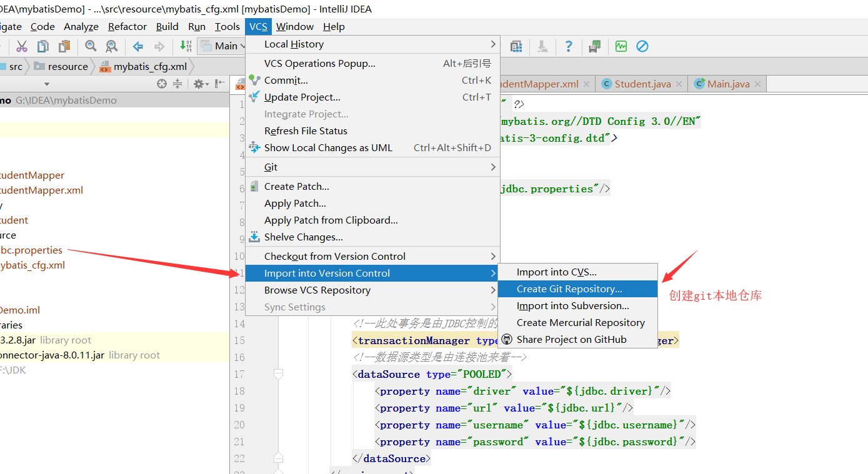This screenshot has width=868, height=474.
Task: Select Update Project...
Action: (372, 97)
